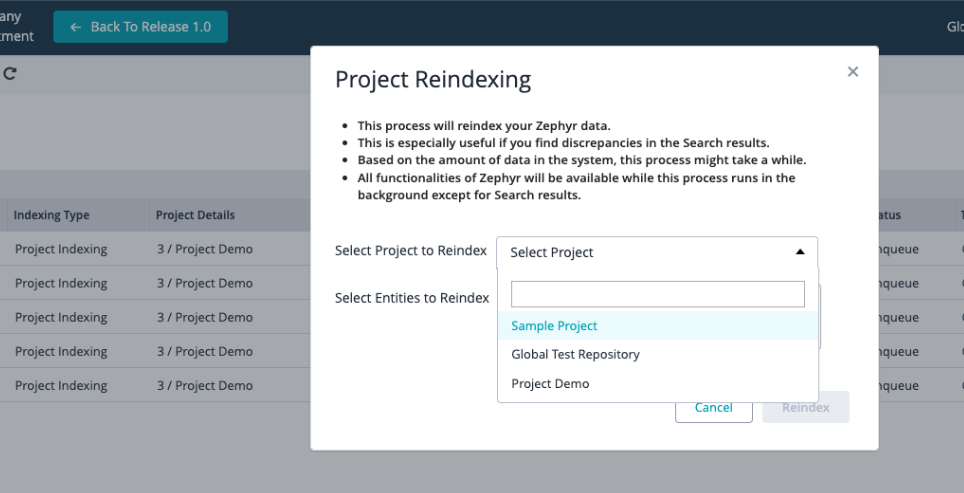The height and width of the screenshot is (493, 964).
Task: Click the Select Project placeholder text
Action: pos(552,253)
